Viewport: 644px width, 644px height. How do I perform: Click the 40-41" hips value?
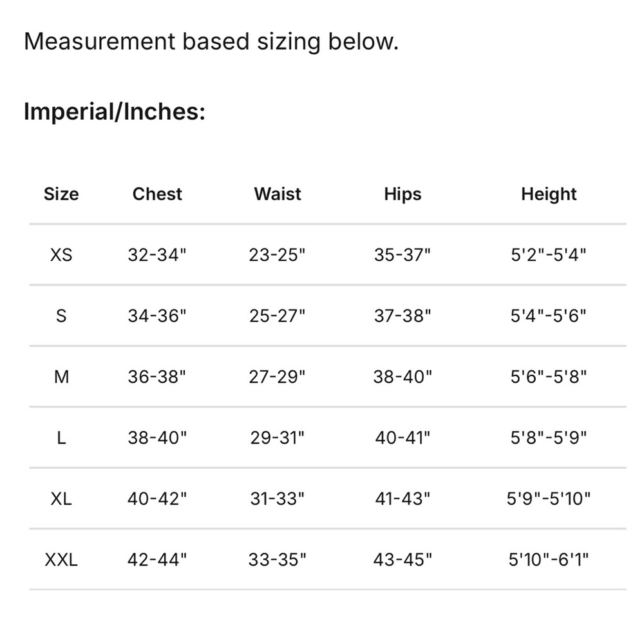point(402,437)
